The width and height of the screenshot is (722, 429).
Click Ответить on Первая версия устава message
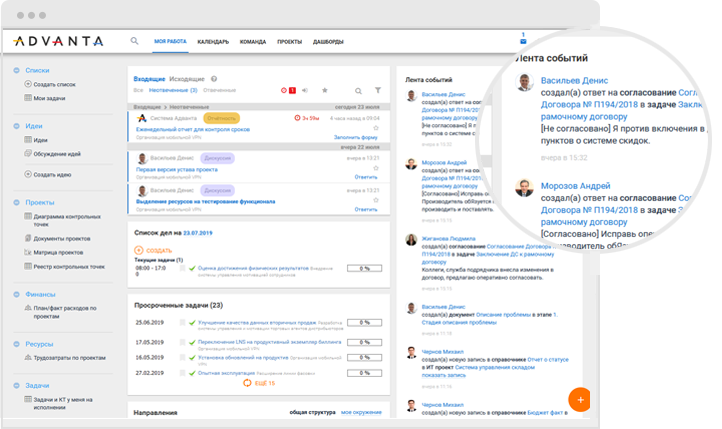(x=366, y=177)
